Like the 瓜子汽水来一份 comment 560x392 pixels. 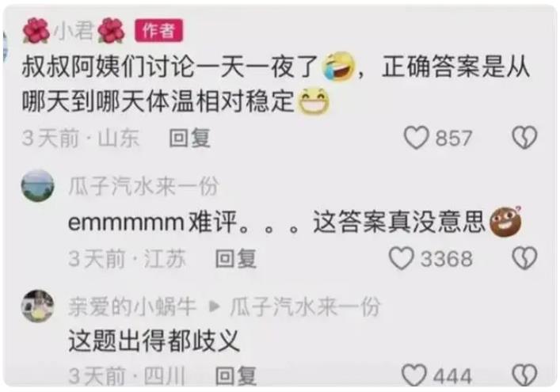click(402, 258)
